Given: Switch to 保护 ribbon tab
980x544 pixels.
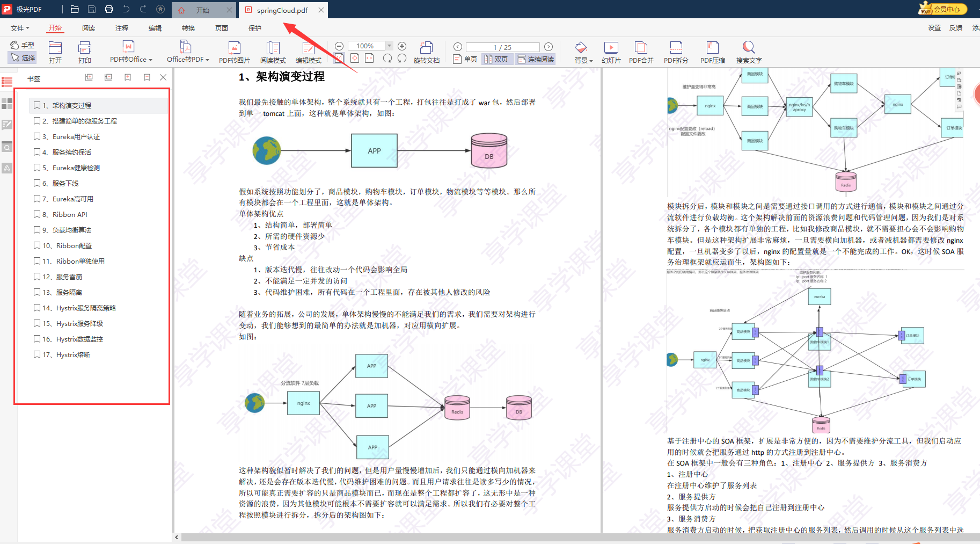Looking at the screenshot, I should [255, 28].
